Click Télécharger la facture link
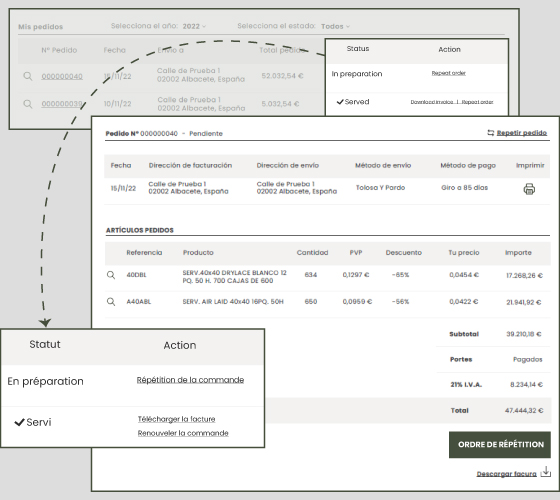This screenshot has width=560, height=500. pos(176,419)
